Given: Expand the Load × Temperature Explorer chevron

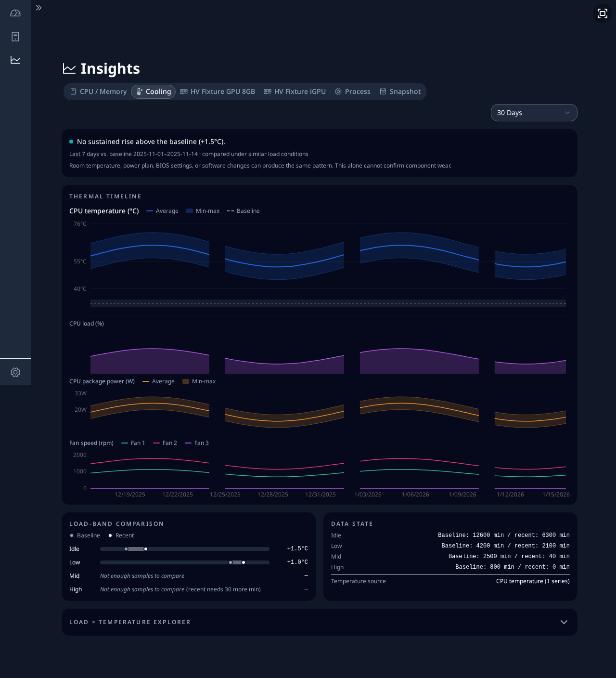Looking at the screenshot, I should [x=564, y=622].
